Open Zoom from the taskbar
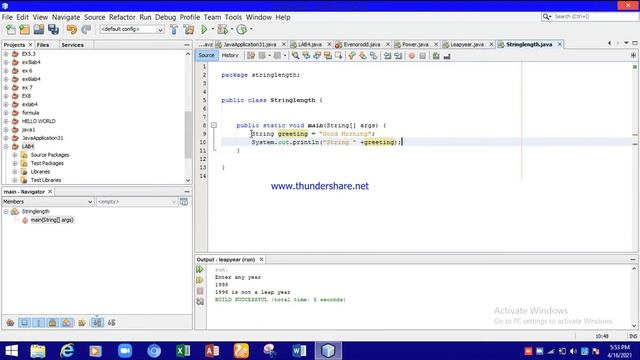The height and width of the screenshot is (360, 640). tap(125, 351)
